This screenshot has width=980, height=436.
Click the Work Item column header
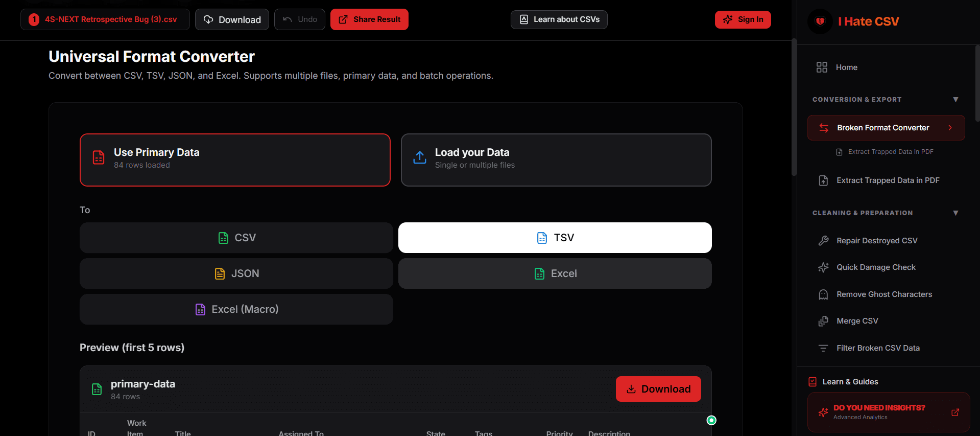pyautogui.click(x=136, y=428)
